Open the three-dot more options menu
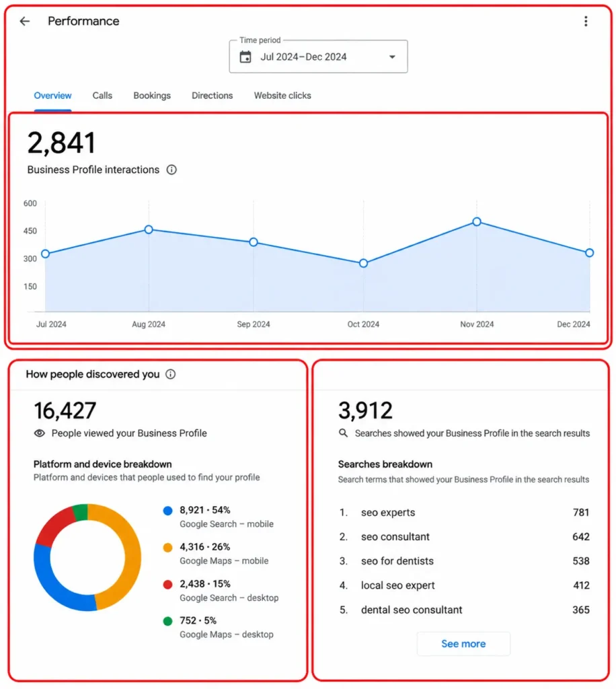 pos(586,21)
